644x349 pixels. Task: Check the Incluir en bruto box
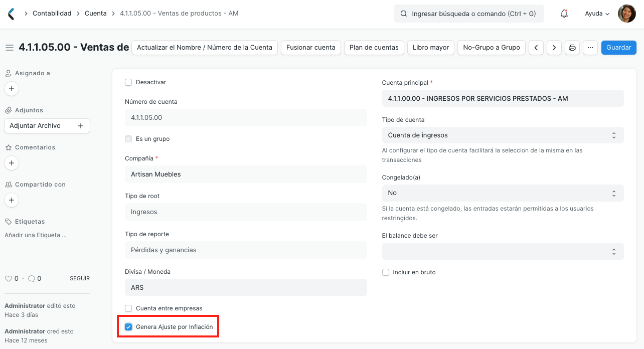(x=386, y=272)
